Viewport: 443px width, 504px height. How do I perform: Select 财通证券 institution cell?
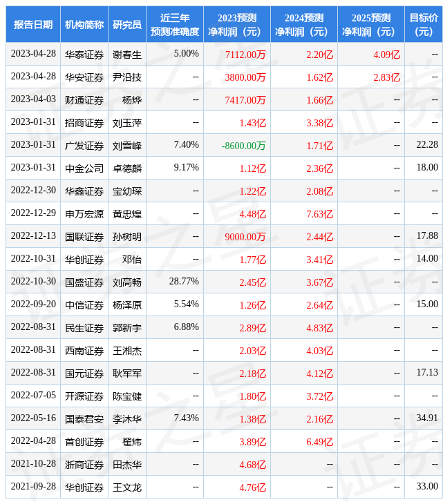click(x=84, y=100)
